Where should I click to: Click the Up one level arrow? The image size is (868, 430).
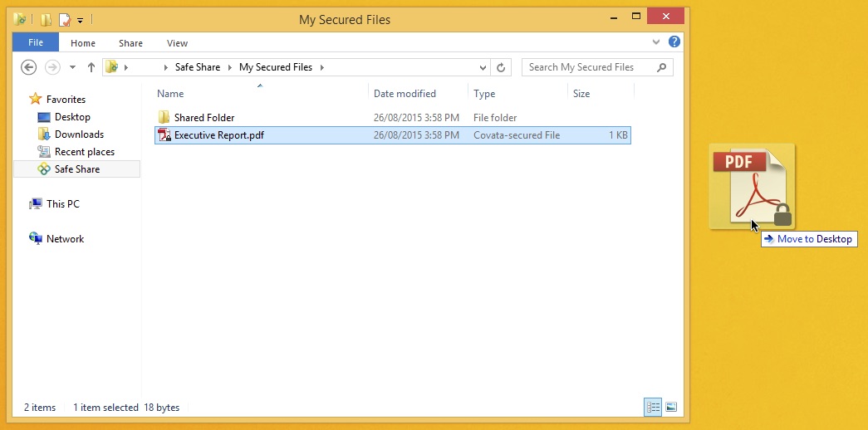91,67
